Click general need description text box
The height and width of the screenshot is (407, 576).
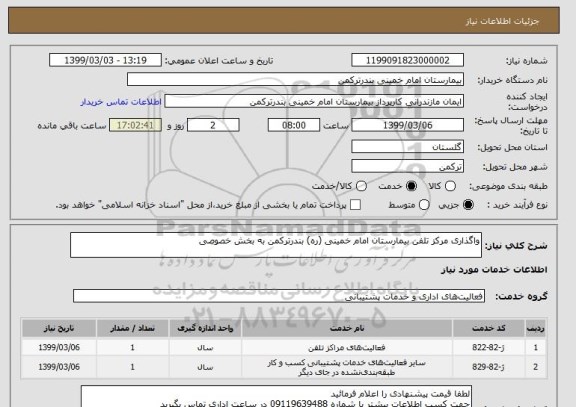(276, 245)
